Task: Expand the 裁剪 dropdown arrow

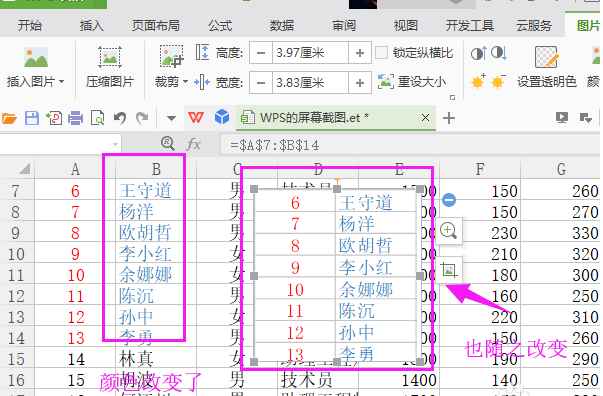Action: click(185, 82)
